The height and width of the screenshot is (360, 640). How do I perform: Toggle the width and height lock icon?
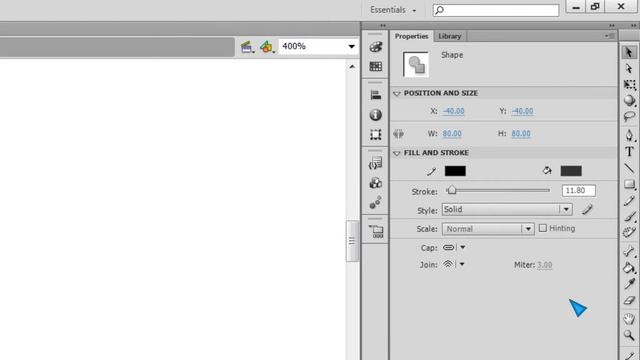tap(399, 133)
